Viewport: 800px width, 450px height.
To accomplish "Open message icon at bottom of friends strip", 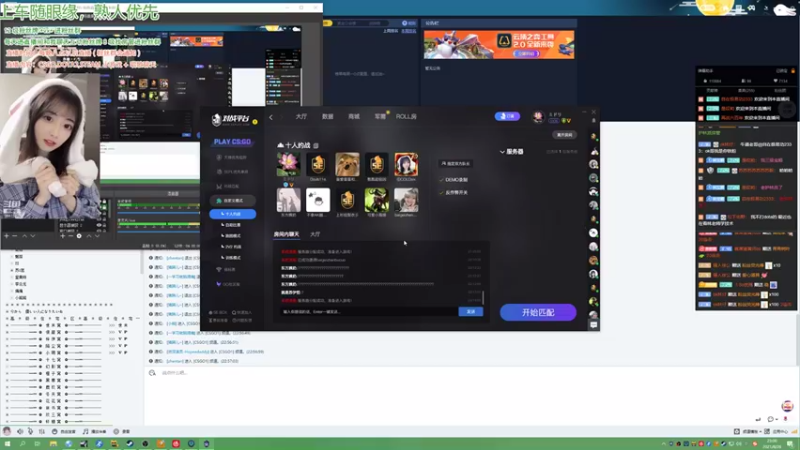I will pyautogui.click(x=593, y=324).
